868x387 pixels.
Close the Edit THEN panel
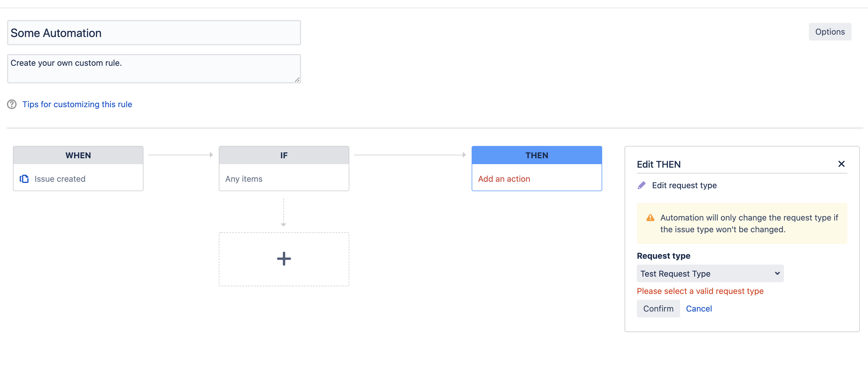point(841,164)
